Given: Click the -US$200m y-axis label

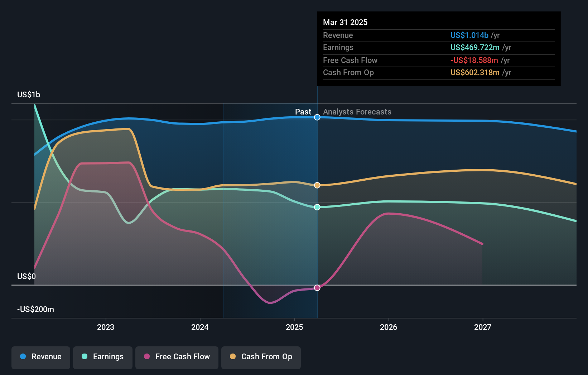Looking at the screenshot, I should (x=35, y=309).
